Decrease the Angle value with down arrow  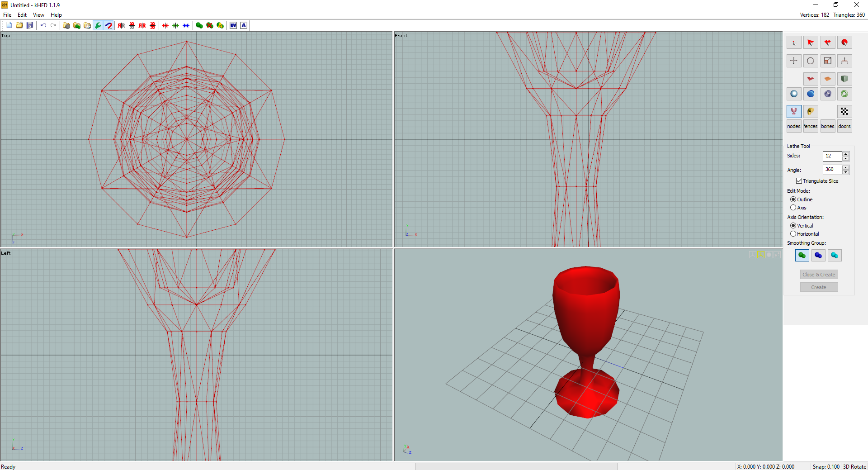coord(845,172)
